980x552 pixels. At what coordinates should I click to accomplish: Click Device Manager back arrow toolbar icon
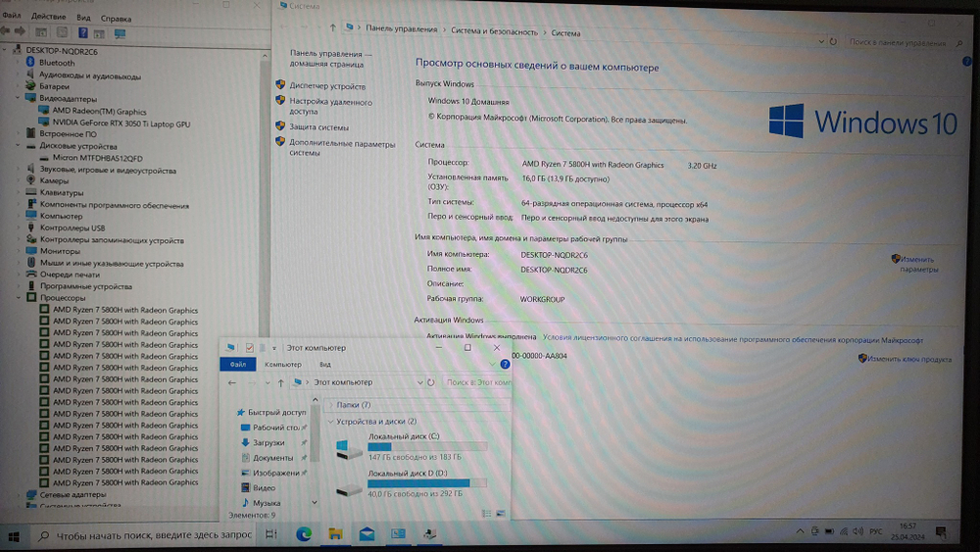[x=6, y=30]
